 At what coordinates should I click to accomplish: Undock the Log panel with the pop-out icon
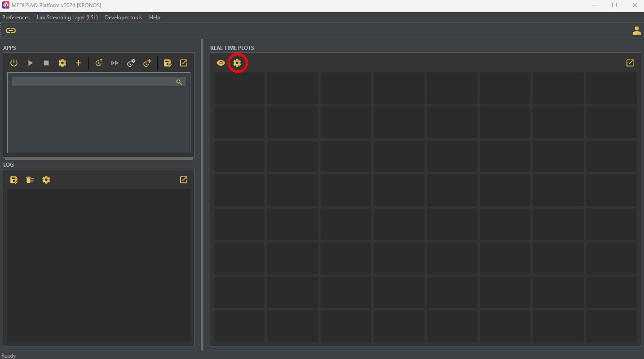click(x=183, y=179)
